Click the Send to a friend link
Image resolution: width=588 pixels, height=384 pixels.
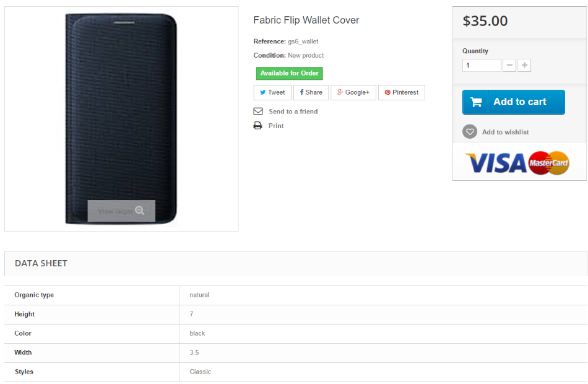click(x=293, y=111)
